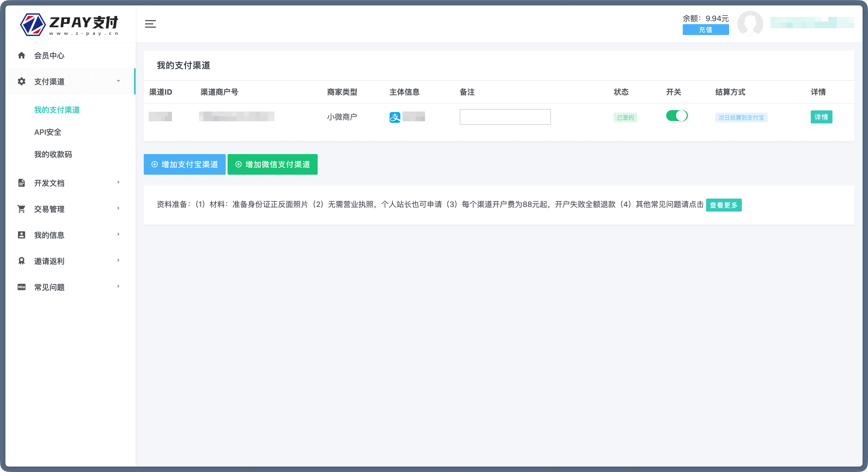
Task: Click the Alipay icon in 主体信息 column
Action: pyautogui.click(x=395, y=117)
